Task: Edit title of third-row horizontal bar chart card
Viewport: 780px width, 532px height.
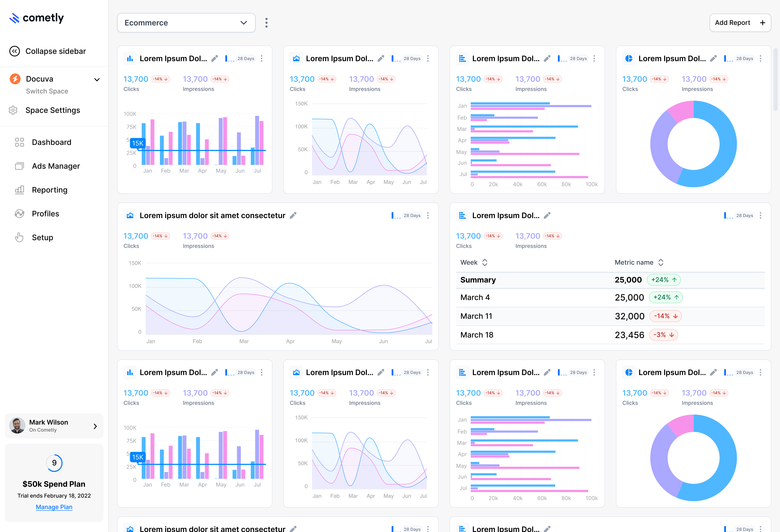Action: [547, 372]
